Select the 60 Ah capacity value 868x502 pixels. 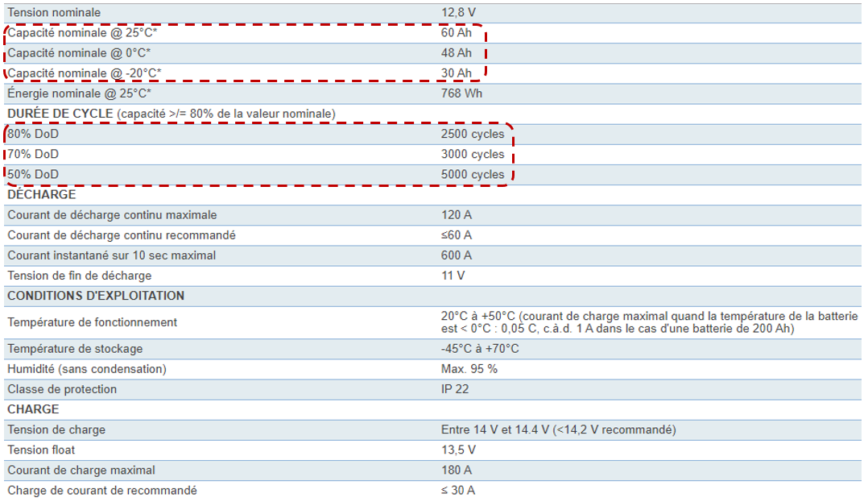click(x=456, y=33)
